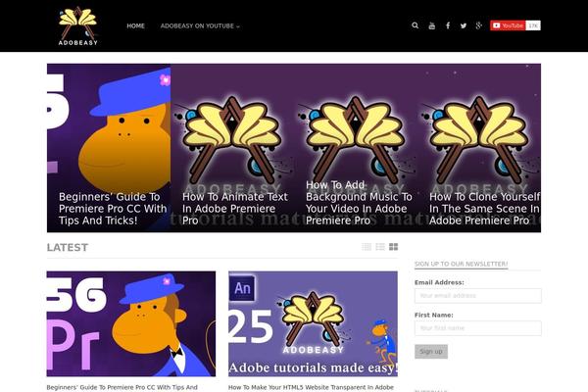Image resolution: width=588 pixels, height=392 pixels.
Task: Open the Beginners' Guide post title link under Latest
Action: coord(122,387)
